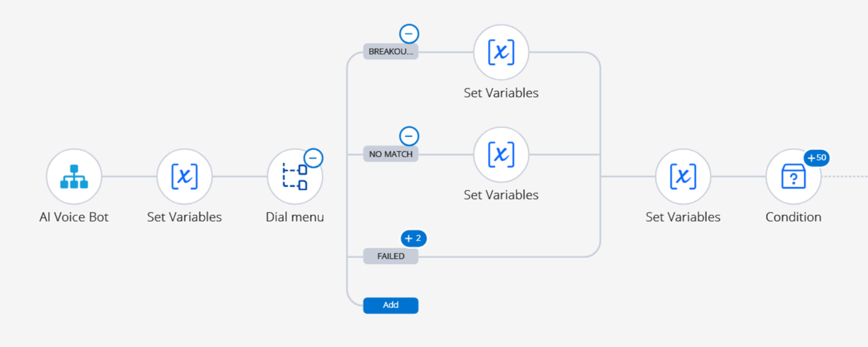This screenshot has height=347, width=868.
Task: Select the FAILED branch label
Action: point(390,256)
